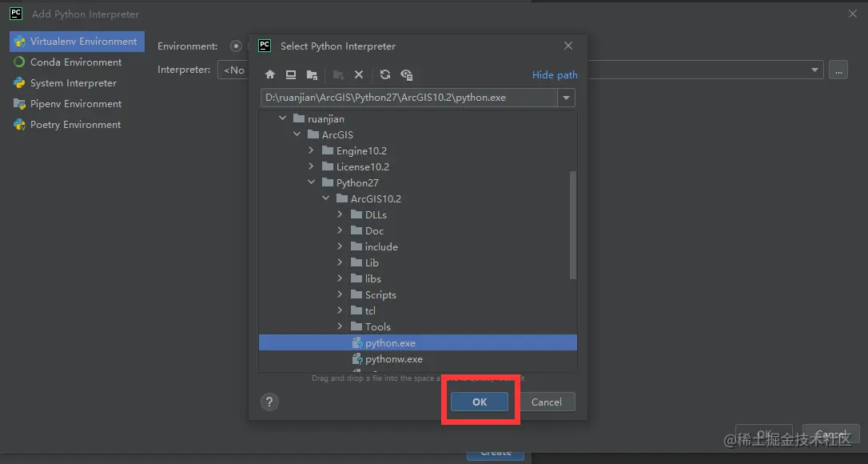Go to project directory icon
This screenshot has height=464, width=868.
point(313,75)
